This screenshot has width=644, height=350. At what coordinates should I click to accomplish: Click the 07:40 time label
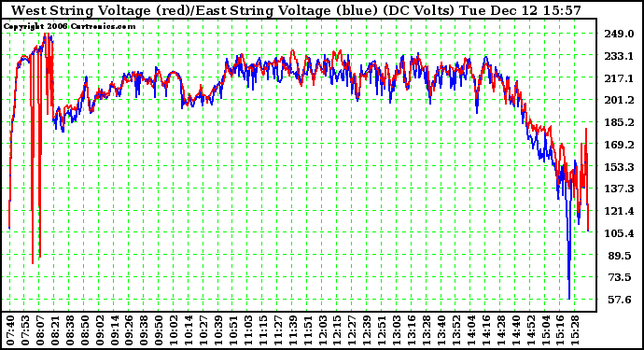tap(10, 330)
